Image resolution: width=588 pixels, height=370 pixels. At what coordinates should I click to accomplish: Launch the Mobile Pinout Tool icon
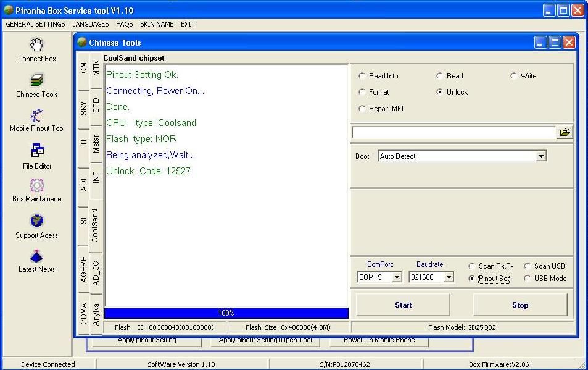pyautogui.click(x=37, y=116)
